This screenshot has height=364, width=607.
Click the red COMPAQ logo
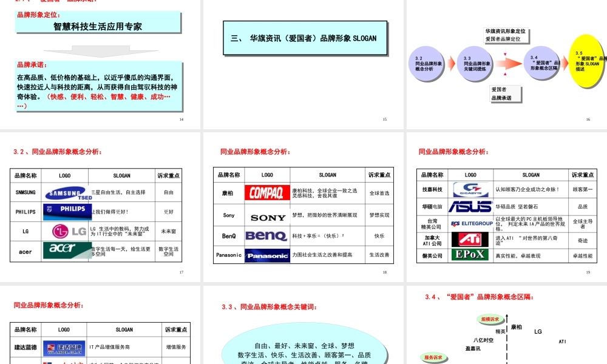click(267, 192)
